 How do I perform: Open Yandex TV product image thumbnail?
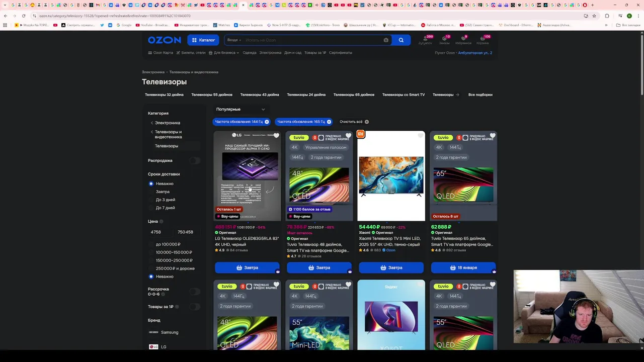click(391, 315)
